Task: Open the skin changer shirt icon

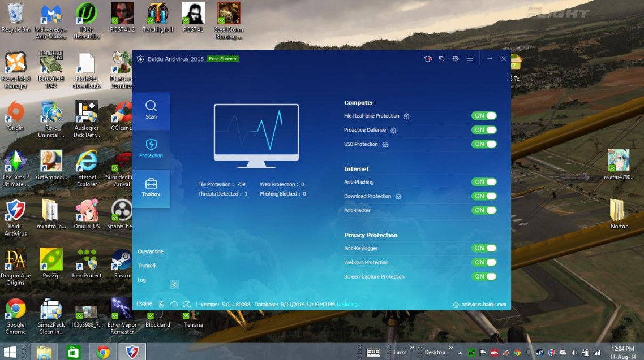Action: click(x=428, y=59)
